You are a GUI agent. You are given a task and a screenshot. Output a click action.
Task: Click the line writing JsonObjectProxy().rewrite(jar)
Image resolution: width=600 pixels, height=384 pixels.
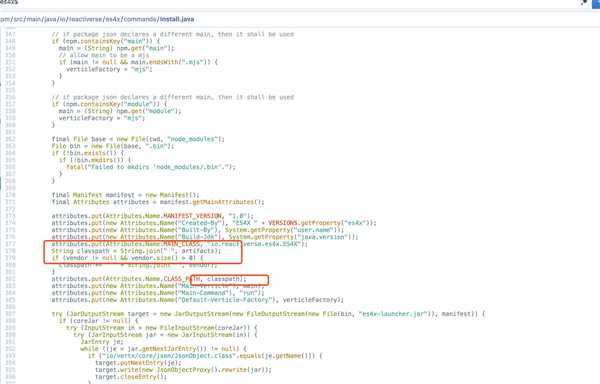coord(183,369)
